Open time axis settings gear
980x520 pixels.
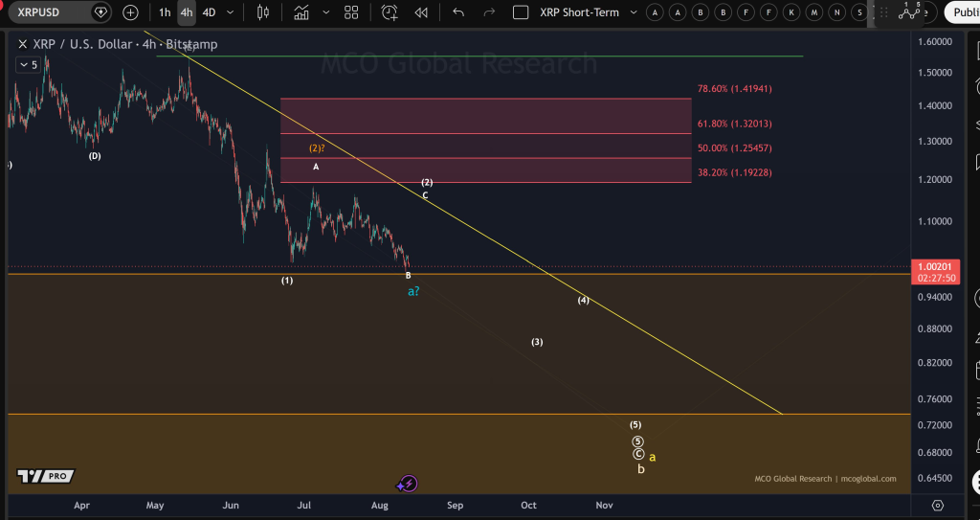click(938, 505)
